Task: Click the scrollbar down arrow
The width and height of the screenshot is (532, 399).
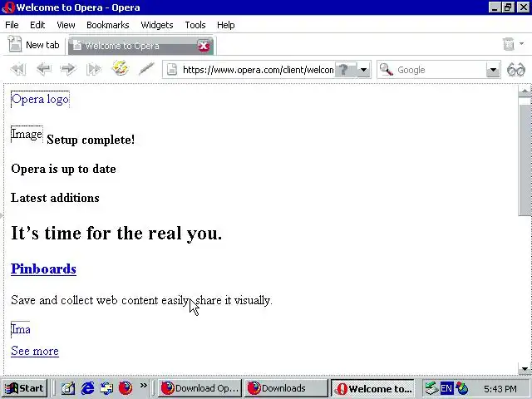Action: click(525, 368)
